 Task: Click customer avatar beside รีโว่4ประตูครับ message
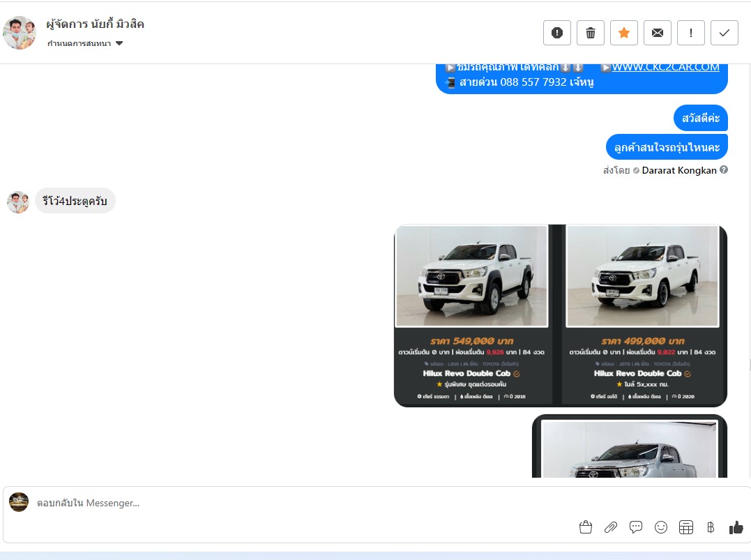click(18, 202)
